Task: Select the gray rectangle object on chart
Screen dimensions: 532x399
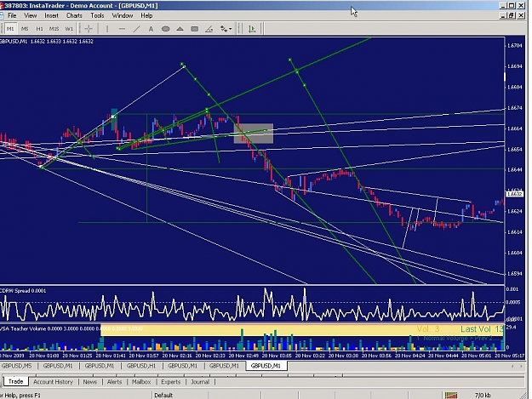Action: point(254,134)
